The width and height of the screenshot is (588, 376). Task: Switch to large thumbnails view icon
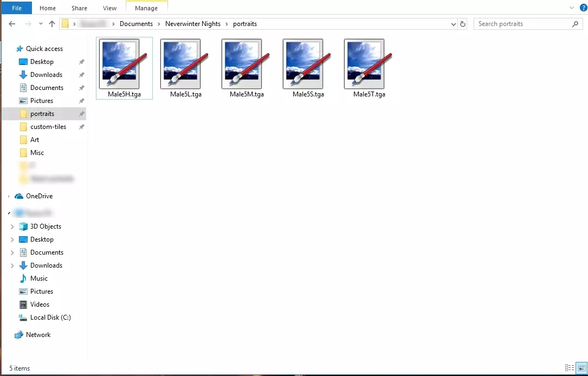(x=582, y=368)
